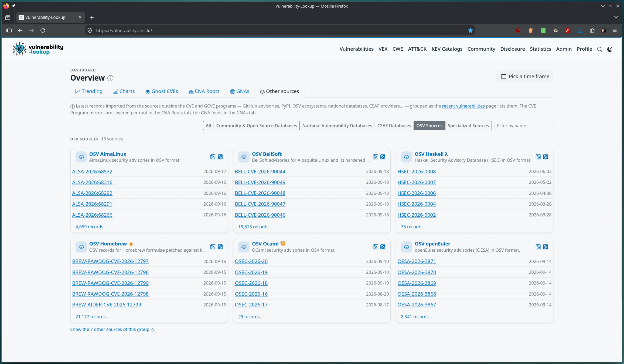The image size is (624, 364).
Task: Select the Vulnerability-Lookup browser tab
Action: tap(50, 17)
